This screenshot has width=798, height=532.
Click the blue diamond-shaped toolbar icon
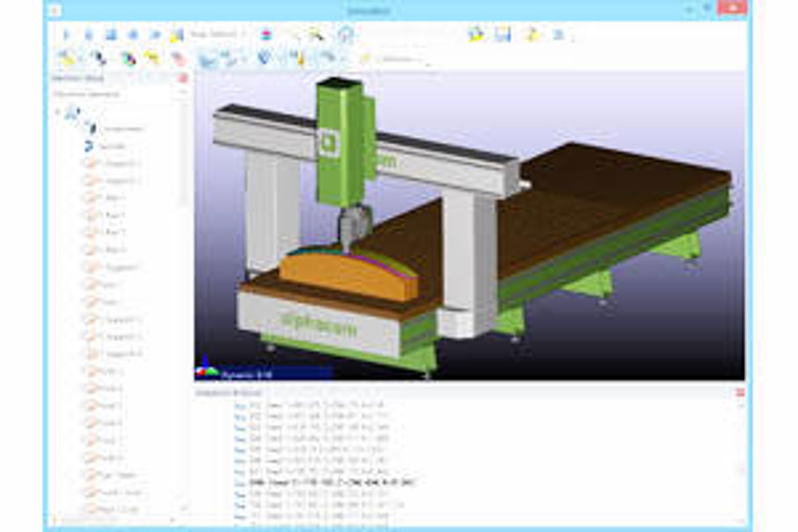coord(264,58)
